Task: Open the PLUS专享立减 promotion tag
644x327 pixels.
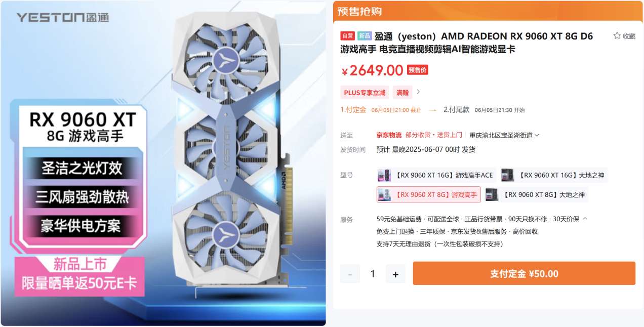Action: click(x=365, y=93)
